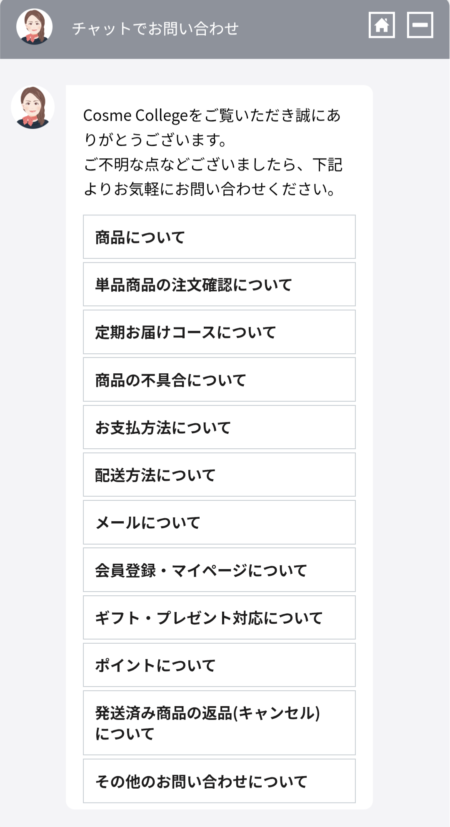Image resolution: width=450 pixels, height=827 pixels.
Task: Click the チャットでお問い合わせ header title
Action: [155, 28]
